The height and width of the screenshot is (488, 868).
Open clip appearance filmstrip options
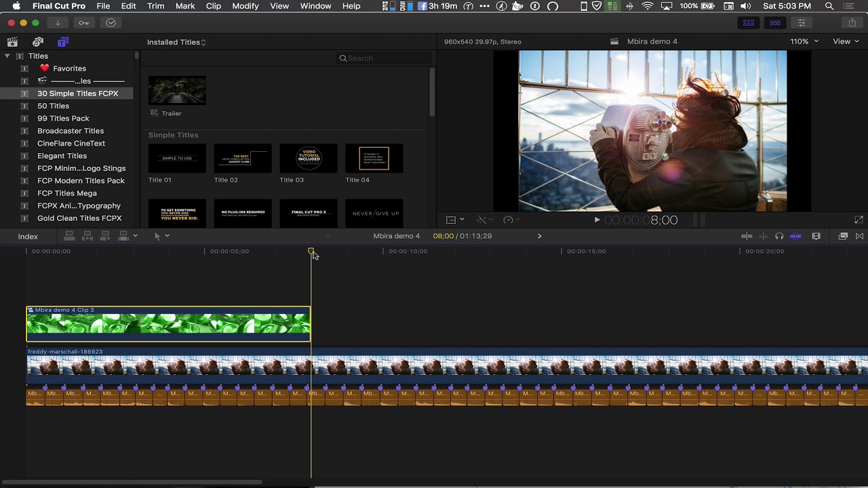tap(816, 236)
